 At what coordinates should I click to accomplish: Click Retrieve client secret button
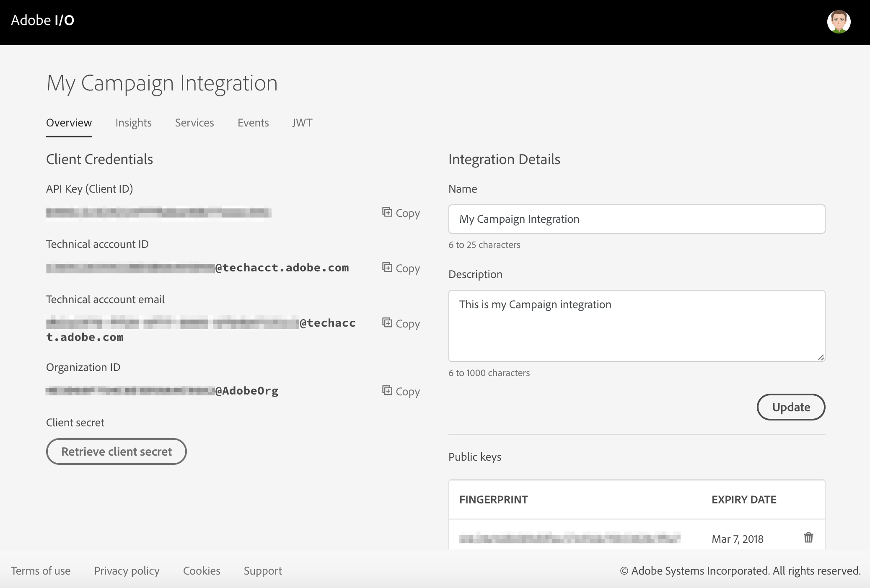pyautogui.click(x=116, y=451)
